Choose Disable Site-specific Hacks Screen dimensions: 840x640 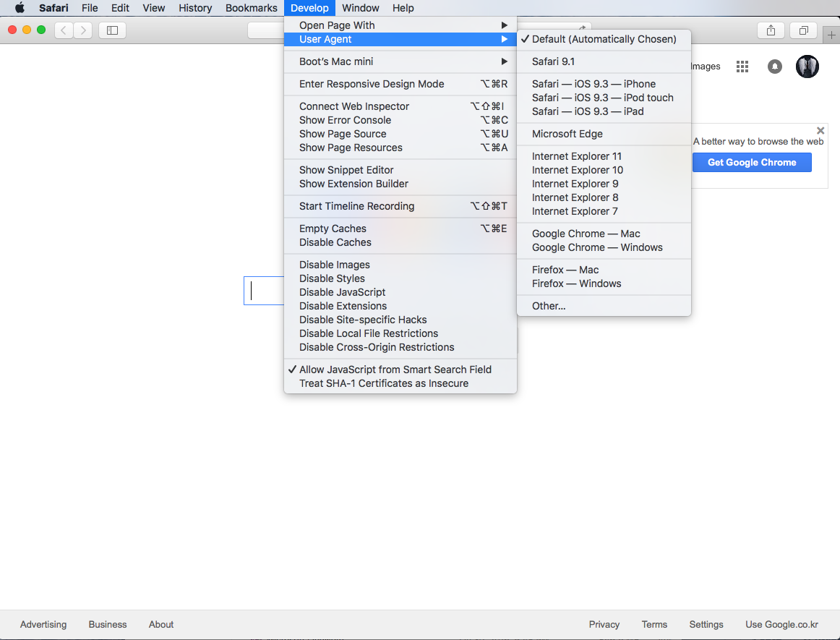[x=400, y=320]
